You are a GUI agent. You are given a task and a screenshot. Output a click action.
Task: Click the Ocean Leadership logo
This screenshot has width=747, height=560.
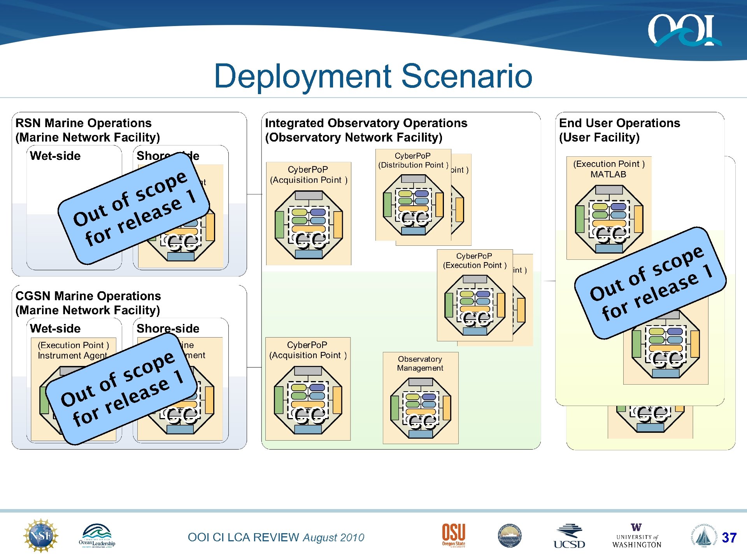(x=97, y=536)
